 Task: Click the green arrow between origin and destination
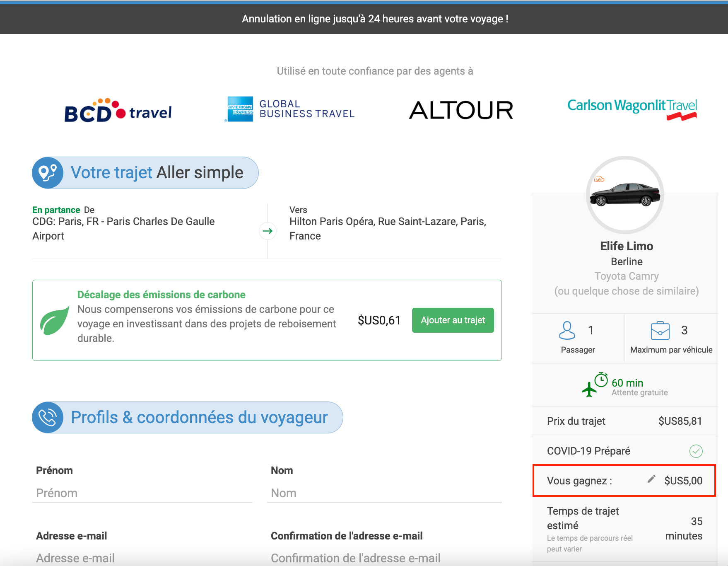coord(268,231)
